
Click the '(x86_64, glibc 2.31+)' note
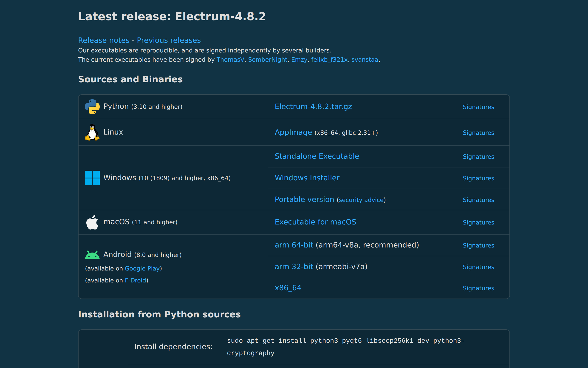(346, 133)
